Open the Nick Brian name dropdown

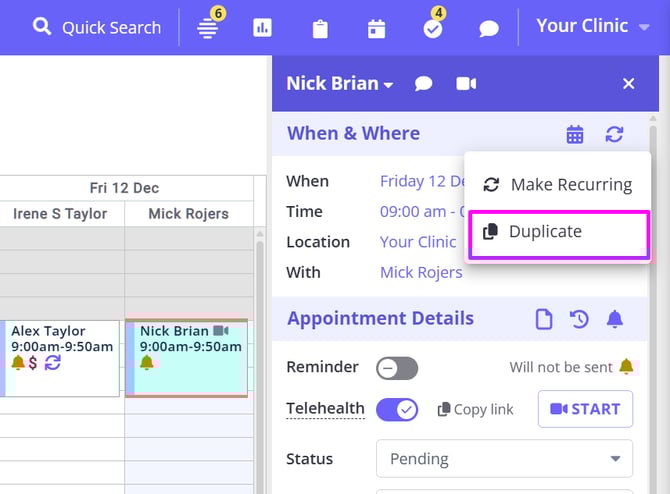[339, 84]
